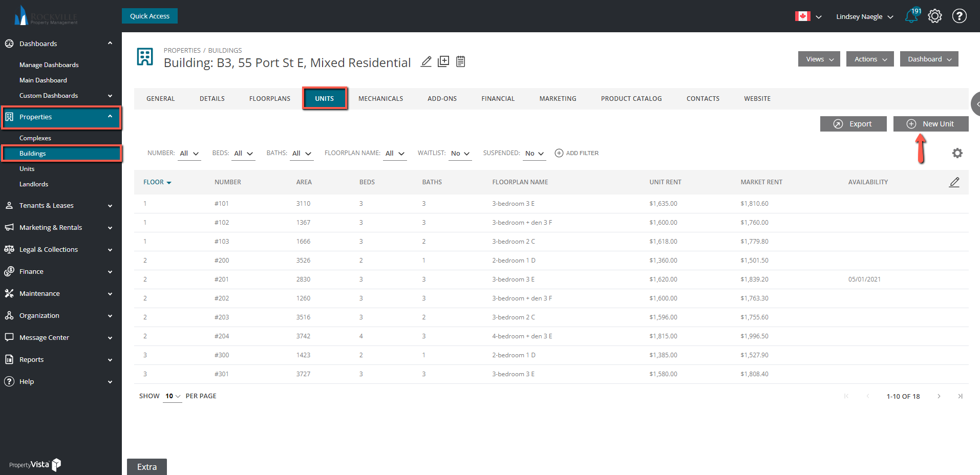
Task: Click the Legal & Collections scales icon
Action: 9,249
